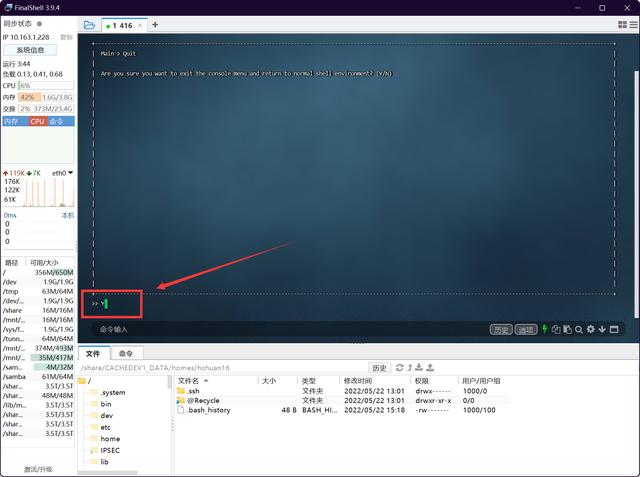Select the /samba disk row
Image resolution: width=640 pixels, height=477 pixels.
coord(38,377)
